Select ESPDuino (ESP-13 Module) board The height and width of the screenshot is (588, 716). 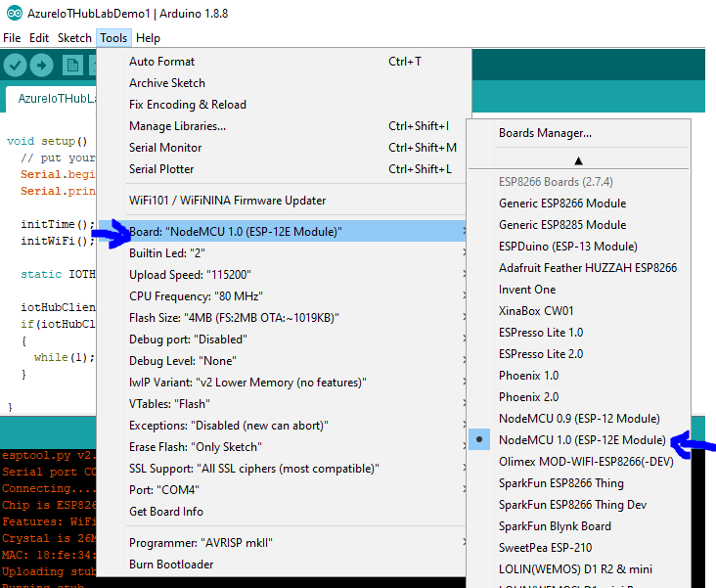pos(578,246)
